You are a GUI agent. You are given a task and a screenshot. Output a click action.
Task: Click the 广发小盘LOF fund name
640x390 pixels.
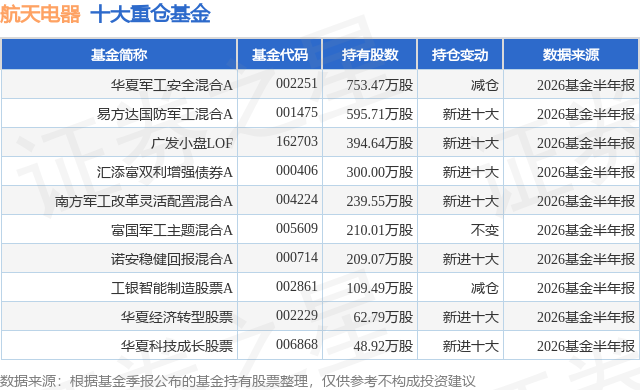tap(192, 143)
